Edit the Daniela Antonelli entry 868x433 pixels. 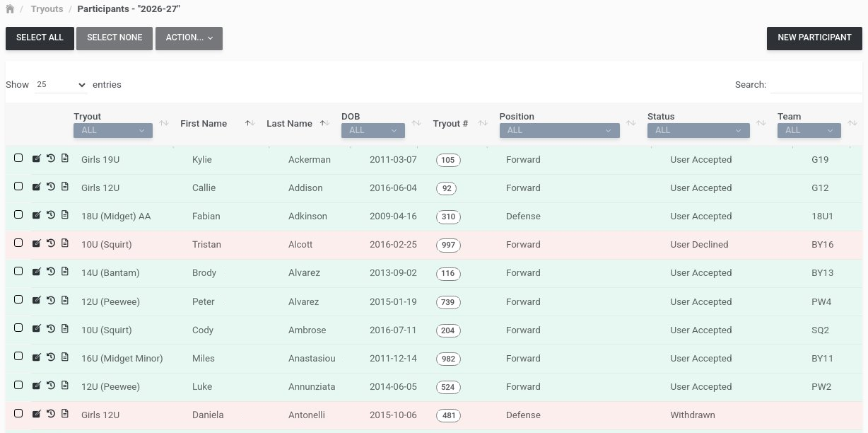[37, 414]
